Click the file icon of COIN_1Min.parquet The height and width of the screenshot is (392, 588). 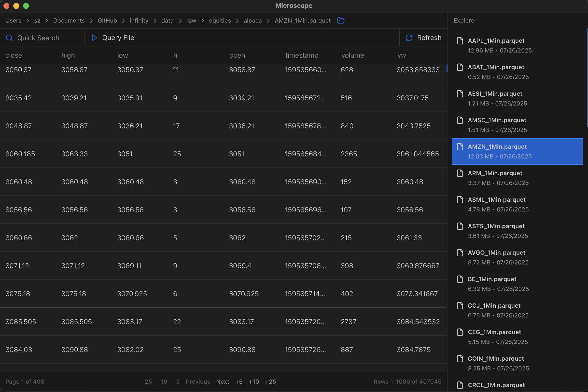point(460,358)
